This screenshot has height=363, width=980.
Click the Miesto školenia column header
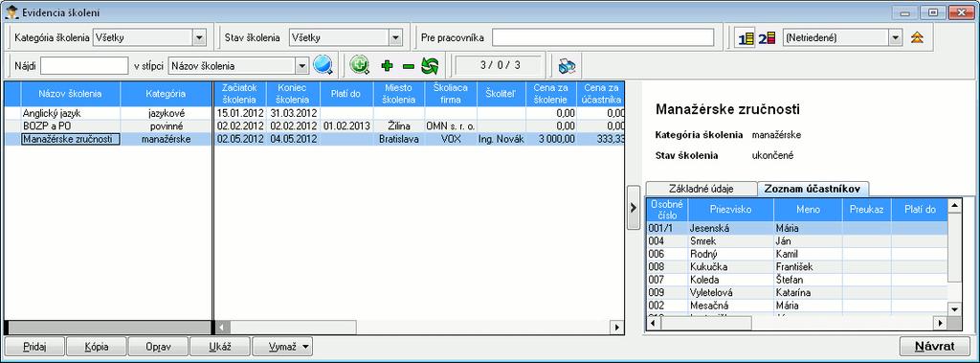click(x=399, y=94)
